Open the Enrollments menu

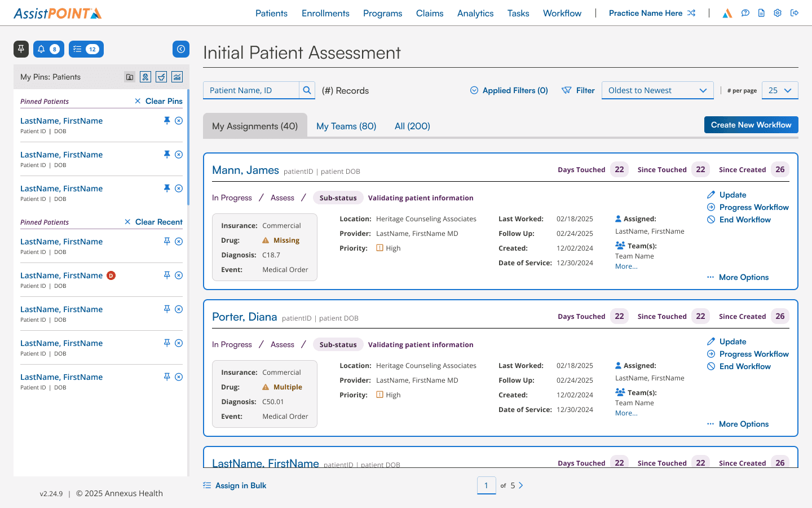click(x=325, y=13)
